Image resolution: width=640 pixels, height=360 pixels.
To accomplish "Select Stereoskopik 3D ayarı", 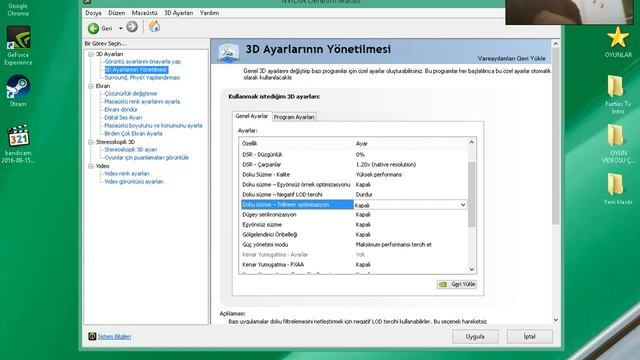I will click(131, 149).
